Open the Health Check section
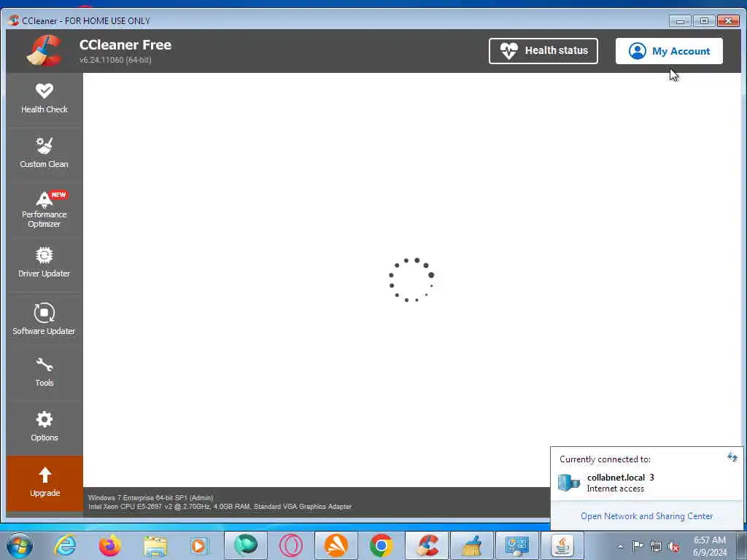 pos(44,98)
